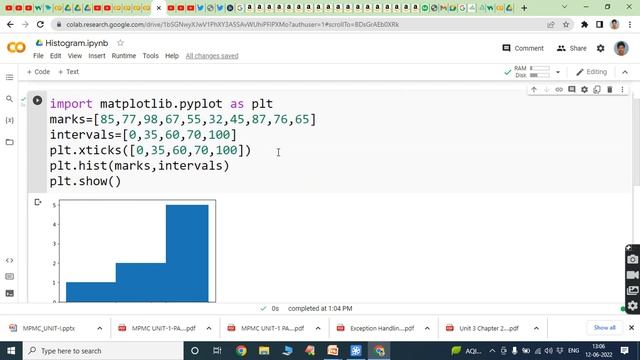This screenshot has height=360, width=640.
Task: Run the code cell with play button
Action: (x=37, y=100)
